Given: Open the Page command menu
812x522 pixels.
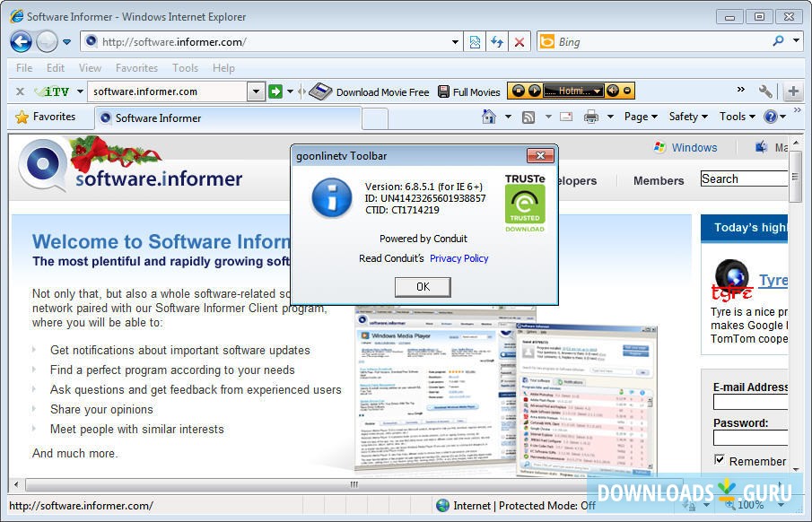Looking at the screenshot, I should point(641,117).
